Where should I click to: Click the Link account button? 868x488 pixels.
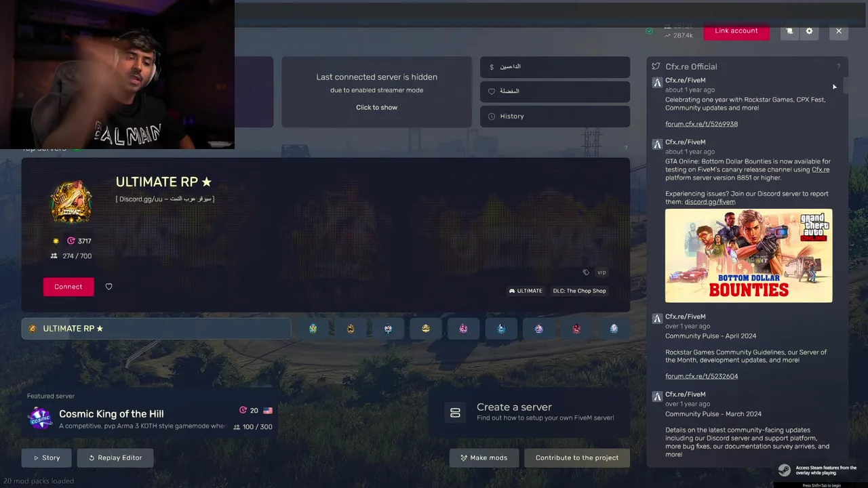point(736,31)
